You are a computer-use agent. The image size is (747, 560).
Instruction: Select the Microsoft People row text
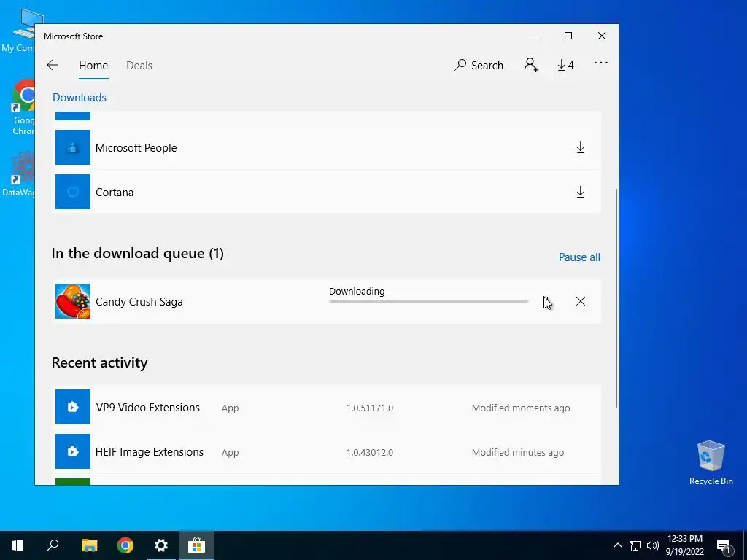click(136, 147)
